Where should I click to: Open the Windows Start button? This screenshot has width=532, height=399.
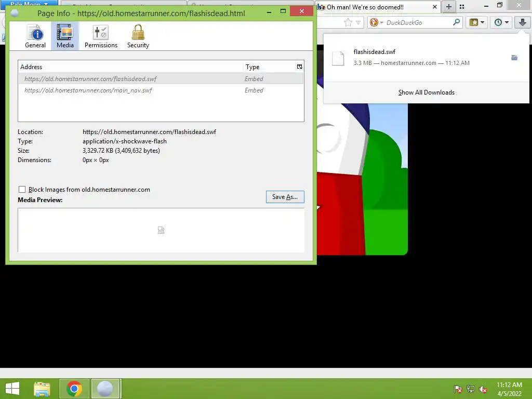click(12, 389)
